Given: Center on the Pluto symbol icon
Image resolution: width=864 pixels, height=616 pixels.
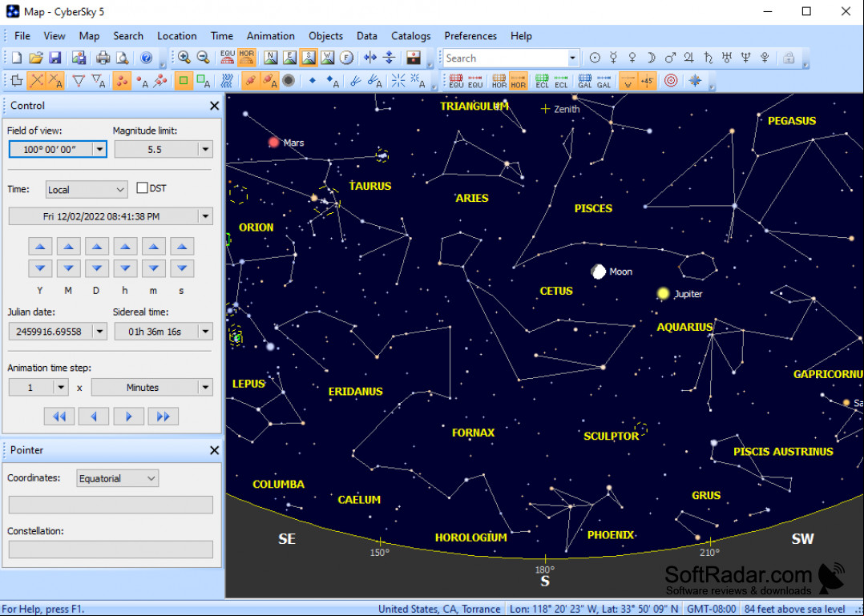Looking at the screenshot, I should click(765, 58).
